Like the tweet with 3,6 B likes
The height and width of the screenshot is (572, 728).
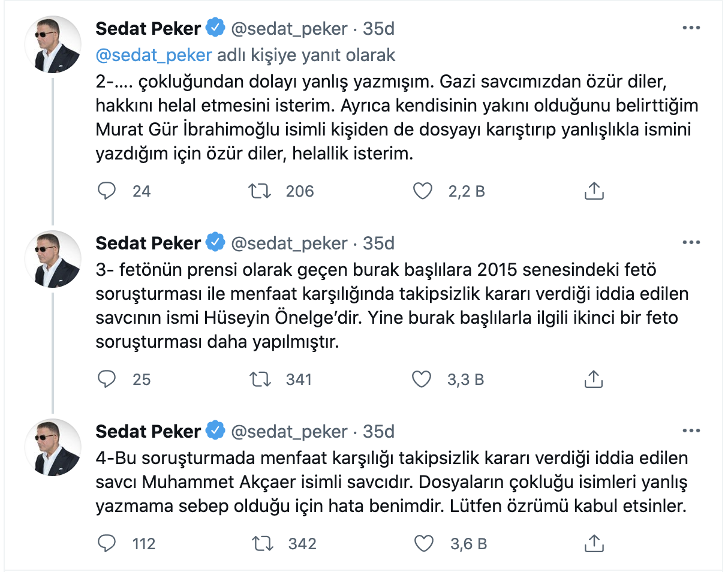tap(424, 543)
